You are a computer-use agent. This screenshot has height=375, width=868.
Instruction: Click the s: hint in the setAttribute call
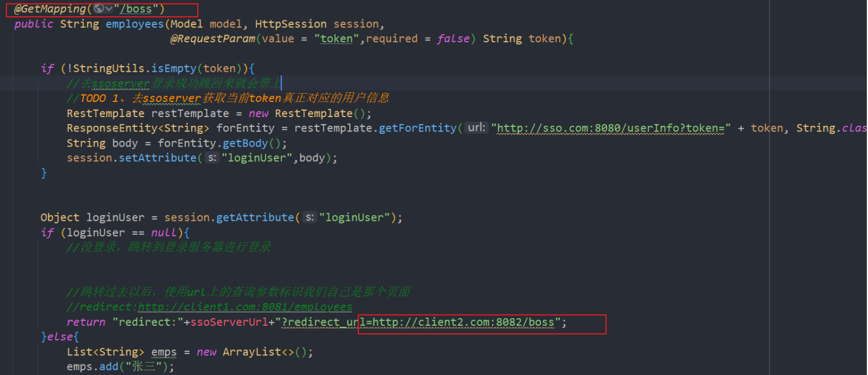tap(212, 158)
